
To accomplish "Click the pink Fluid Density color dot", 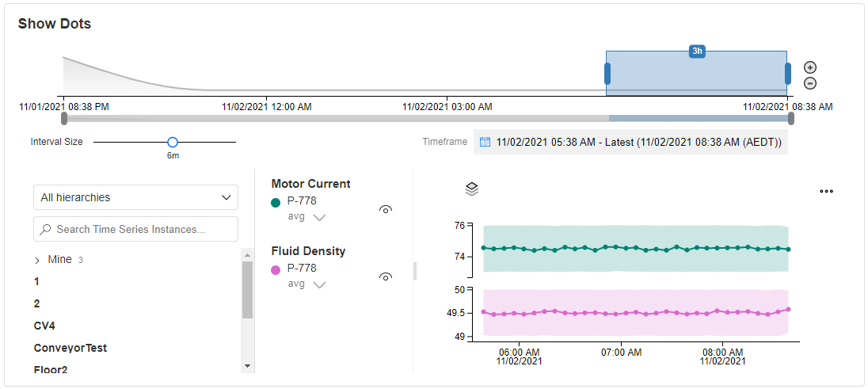I will coord(276,270).
